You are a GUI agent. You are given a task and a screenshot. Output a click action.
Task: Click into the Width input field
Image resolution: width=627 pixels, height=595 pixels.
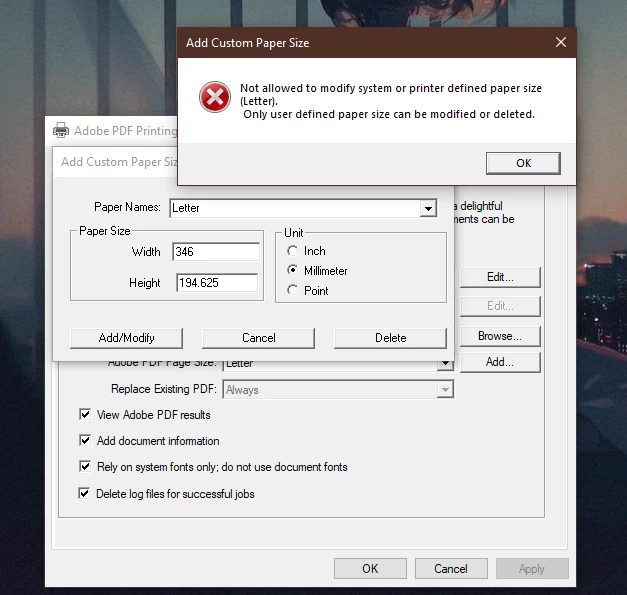click(216, 252)
